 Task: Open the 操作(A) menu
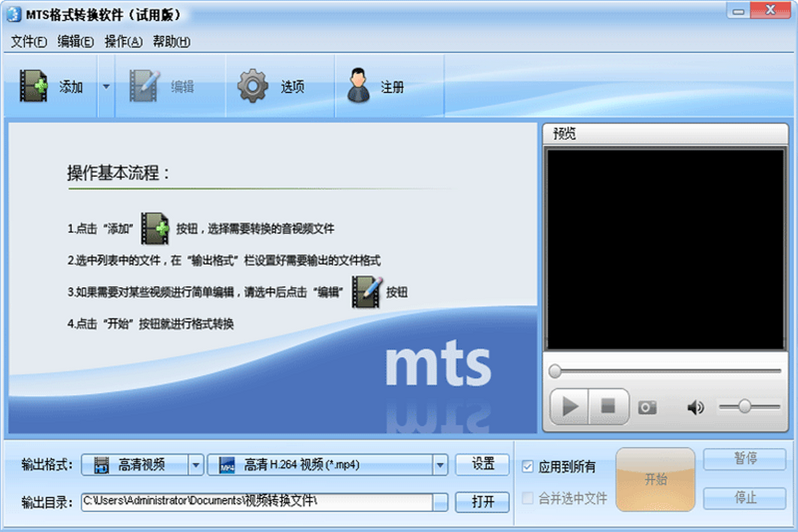tap(124, 41)
